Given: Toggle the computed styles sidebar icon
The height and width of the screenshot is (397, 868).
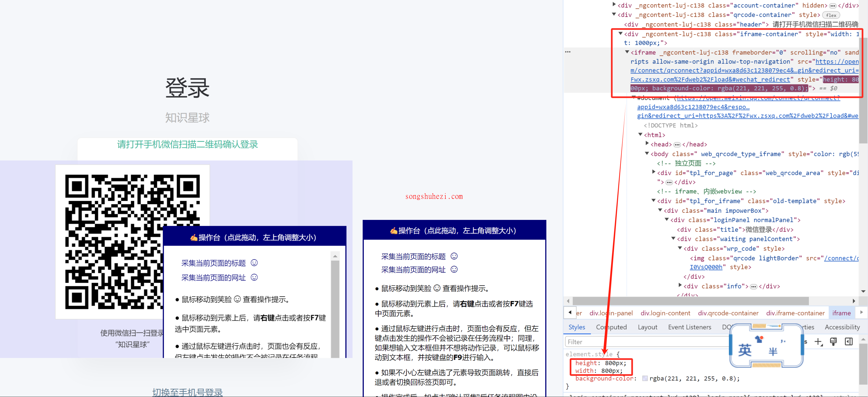Looking at the screenshot, I should point(849,341).
